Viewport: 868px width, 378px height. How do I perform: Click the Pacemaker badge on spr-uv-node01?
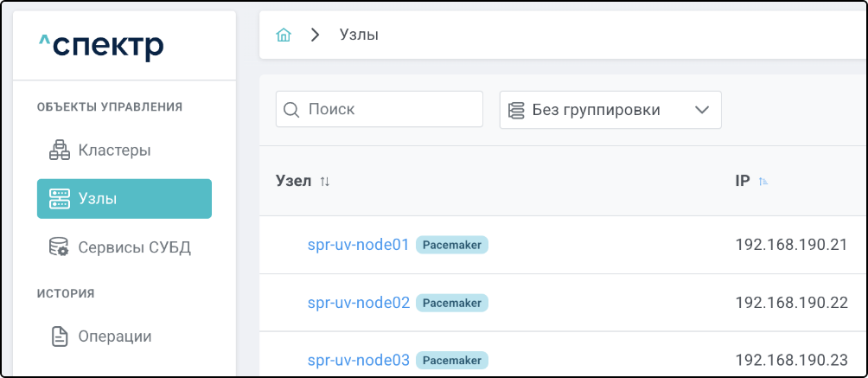coord(452,245)
